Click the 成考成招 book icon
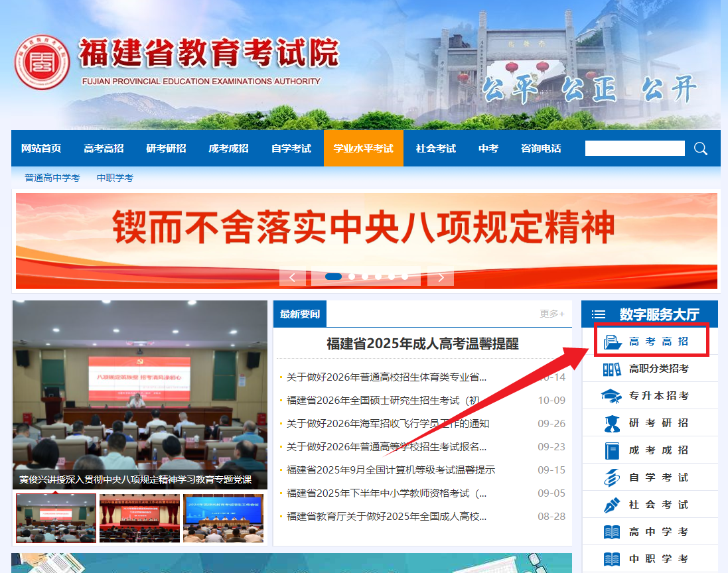 [x=612, y=450]
